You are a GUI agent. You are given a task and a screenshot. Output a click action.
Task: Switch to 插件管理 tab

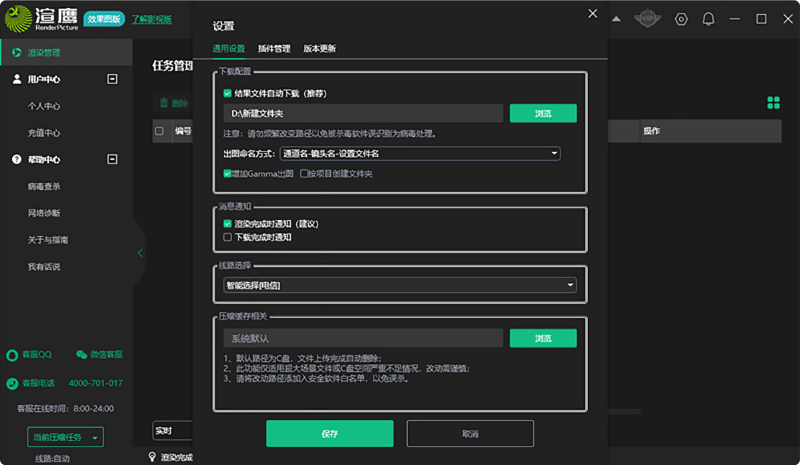[274, 48]
